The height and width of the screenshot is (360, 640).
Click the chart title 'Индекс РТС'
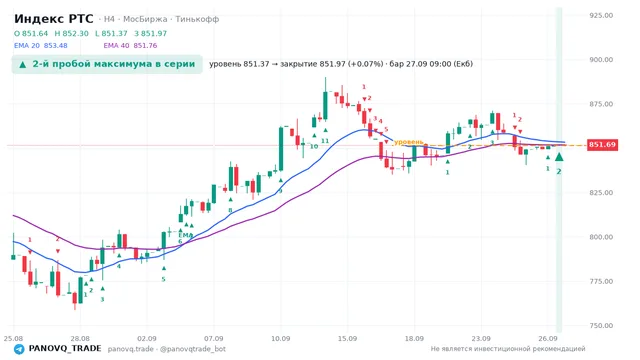53,19
